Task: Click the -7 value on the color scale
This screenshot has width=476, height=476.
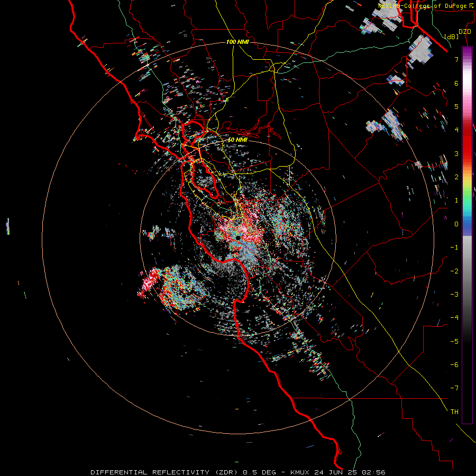Action: pyautogui.click(x=454, y=388)
